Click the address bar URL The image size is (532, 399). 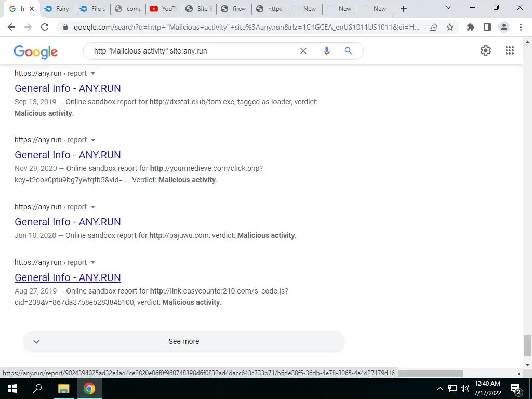coord(247,27)
